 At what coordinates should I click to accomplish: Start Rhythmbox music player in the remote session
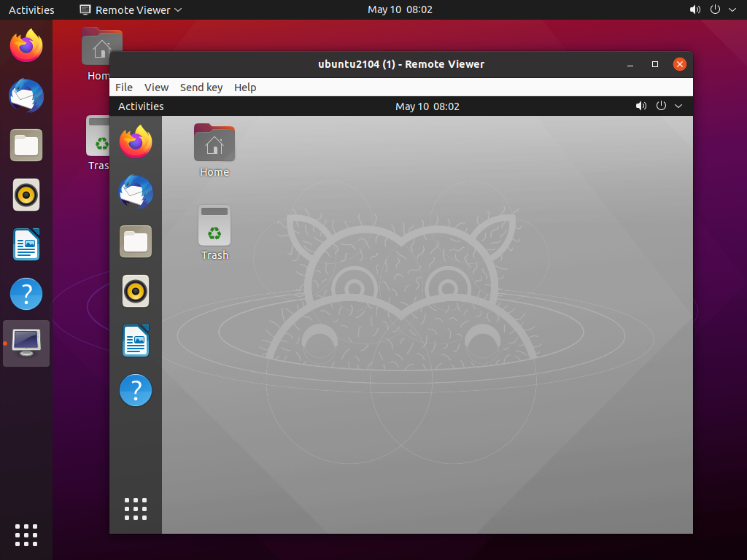(136, 291)
